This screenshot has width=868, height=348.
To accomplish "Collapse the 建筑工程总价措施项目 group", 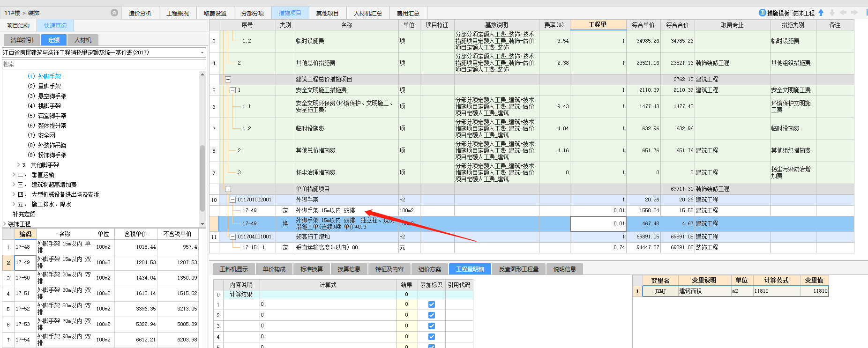I will pyautogui.click(x=228, y=80).
